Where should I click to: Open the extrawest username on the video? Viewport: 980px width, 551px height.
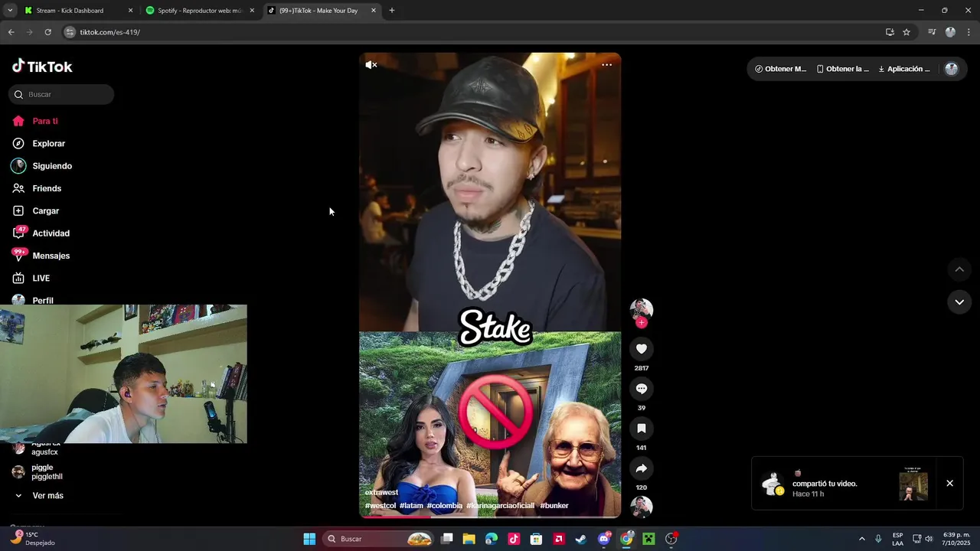381,492
